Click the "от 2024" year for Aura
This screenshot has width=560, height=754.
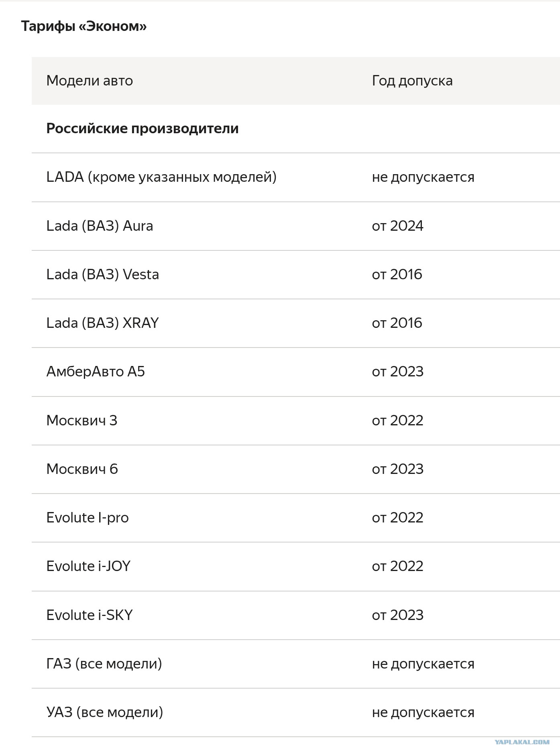coord(398,226)
